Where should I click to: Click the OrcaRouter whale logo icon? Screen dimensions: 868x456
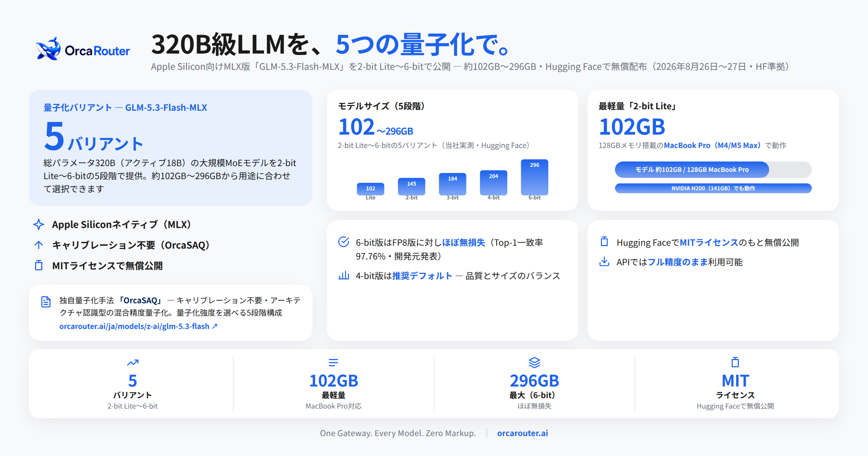click(48, 48)
